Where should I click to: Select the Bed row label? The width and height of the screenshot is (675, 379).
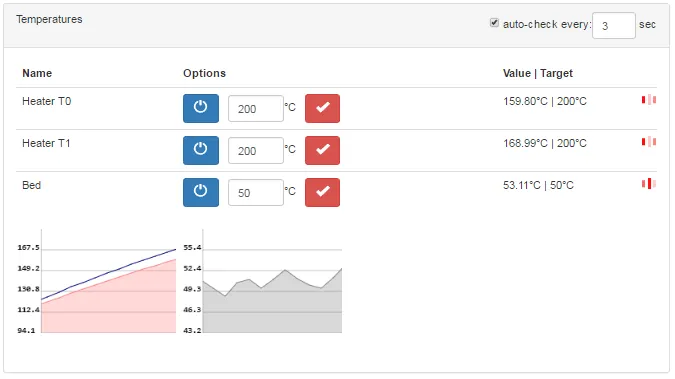pyautogui.click(x=31, y=185)
